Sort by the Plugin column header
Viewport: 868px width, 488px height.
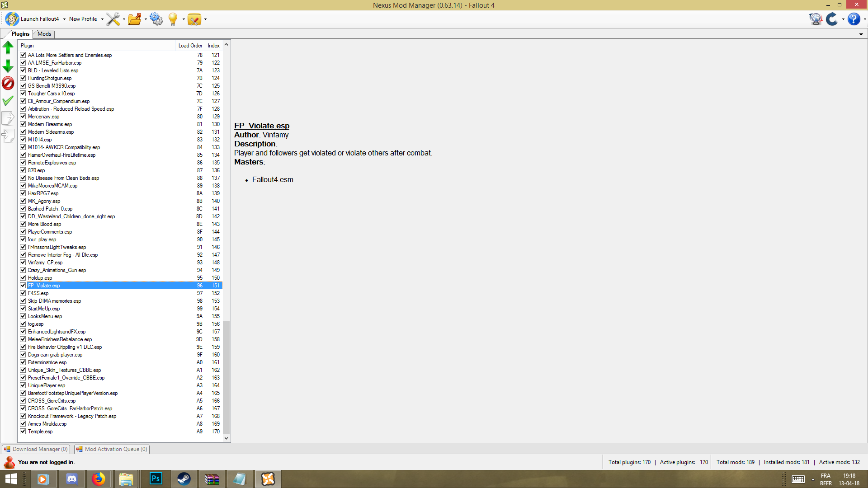tap(97, 46)
